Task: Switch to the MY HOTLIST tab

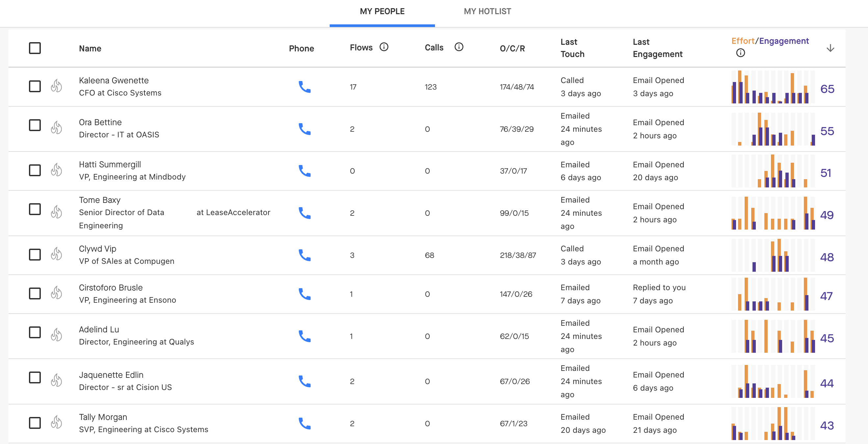Action: (487, 12)
